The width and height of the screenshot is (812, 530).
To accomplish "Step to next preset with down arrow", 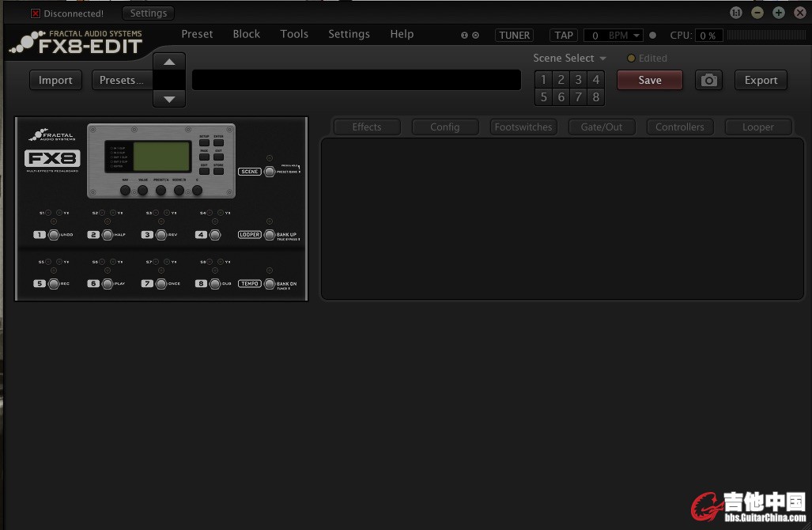I will tap(169, 99).
